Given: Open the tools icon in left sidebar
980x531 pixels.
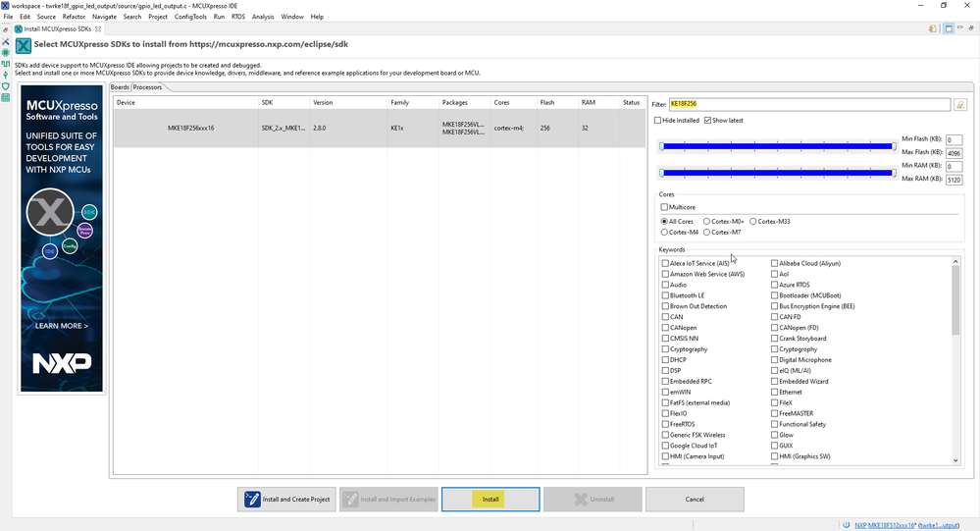Looking at the screenshot, I should point(6,41).
